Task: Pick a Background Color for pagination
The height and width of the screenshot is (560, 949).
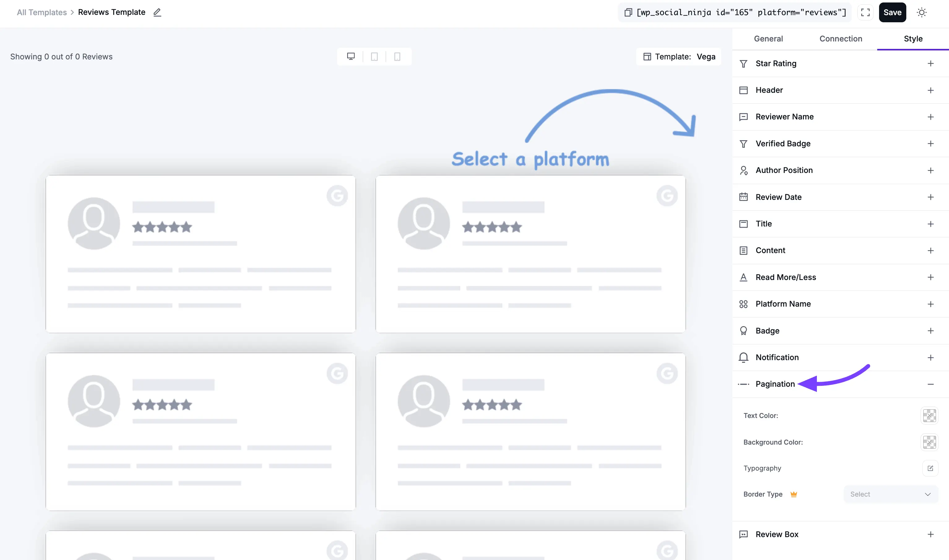Action: (x=930, y=442)
